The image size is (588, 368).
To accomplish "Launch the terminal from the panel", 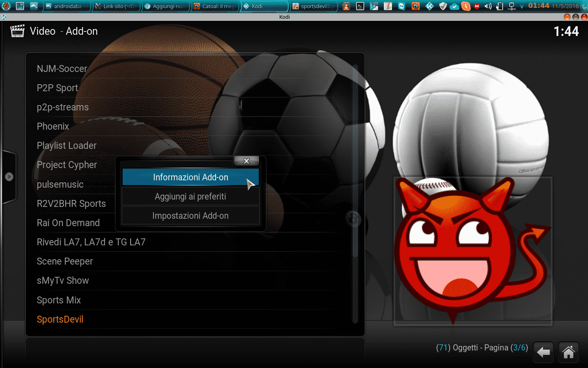I will pyautogui.click(x=360, y=6).
